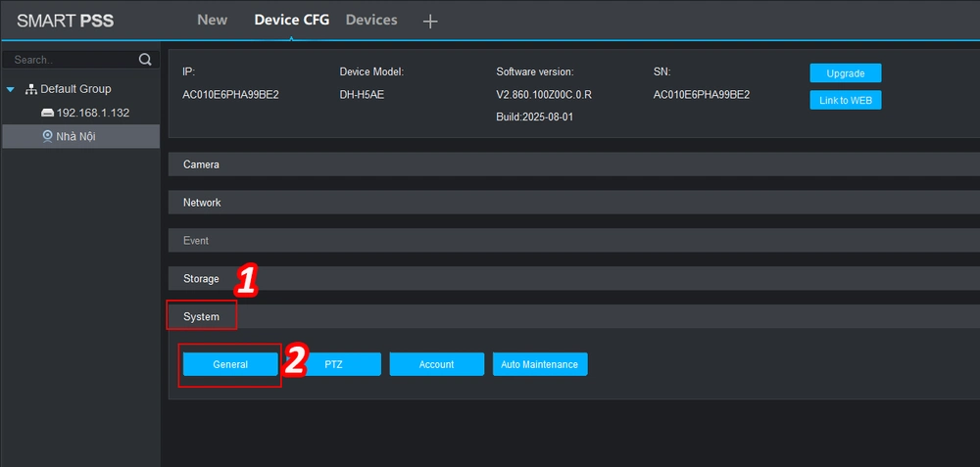Select the Device CFG tab
980x467 pixels.
click(x=292, y=20)
